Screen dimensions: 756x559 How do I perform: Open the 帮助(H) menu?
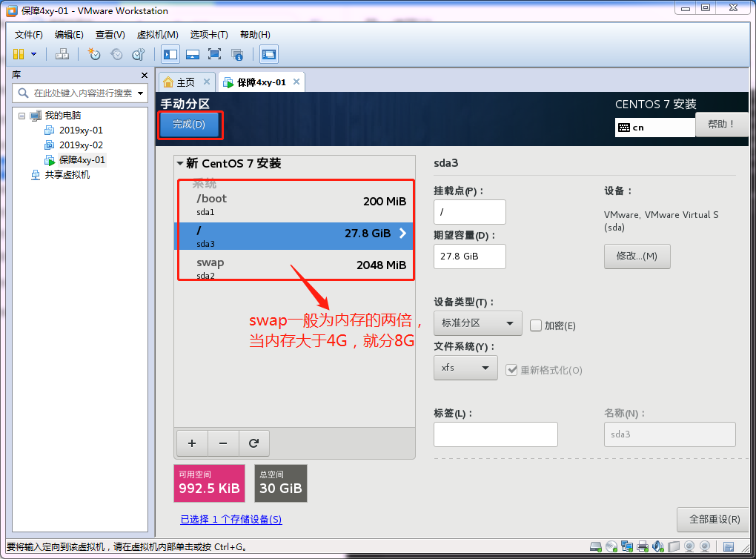(x=255, y=35)
